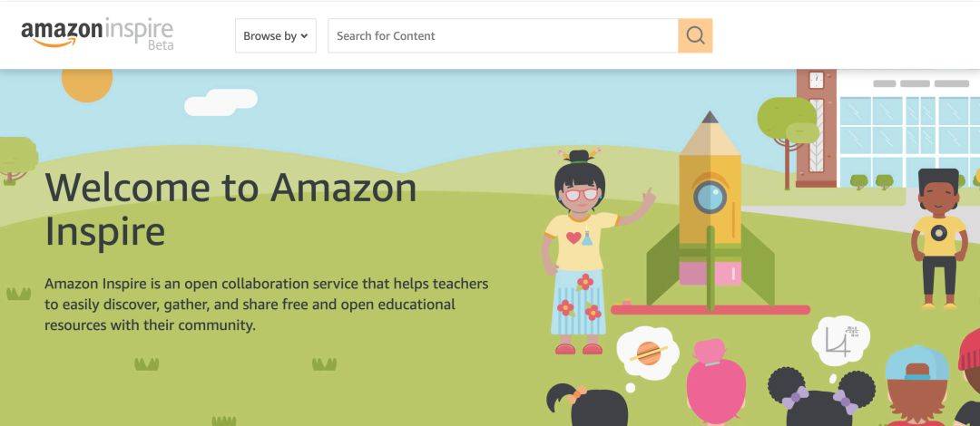Click the Welcome to Amazon Inspire heading

click(230, 209)
